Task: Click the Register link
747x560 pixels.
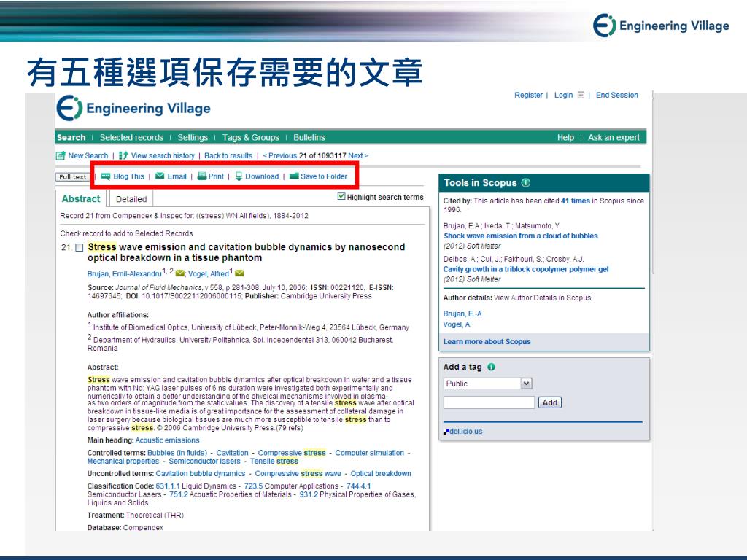Action: (528, 95)
